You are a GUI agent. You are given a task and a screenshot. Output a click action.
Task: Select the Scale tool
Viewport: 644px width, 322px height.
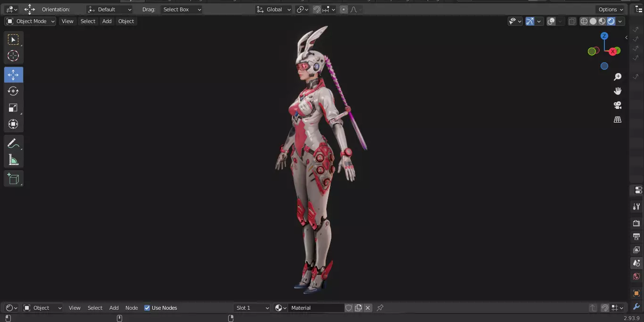(x=13, y=107)
